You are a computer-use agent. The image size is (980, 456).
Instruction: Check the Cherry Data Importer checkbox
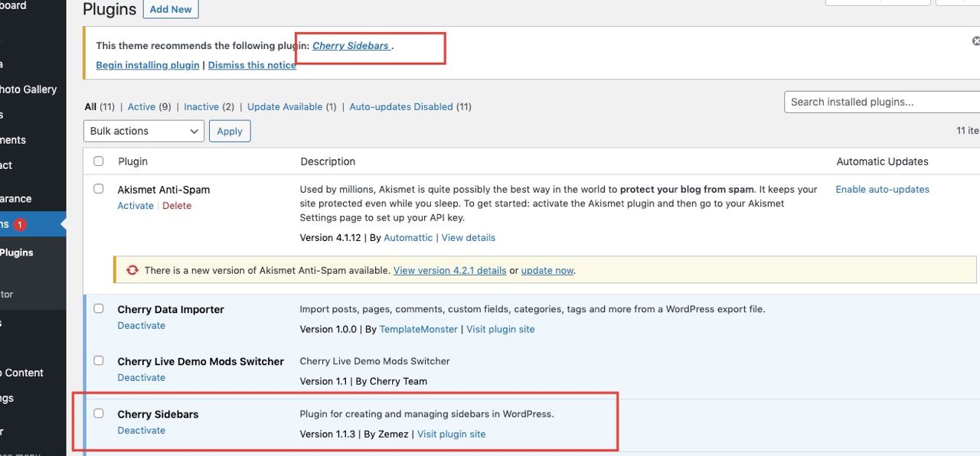click(98, 308)
